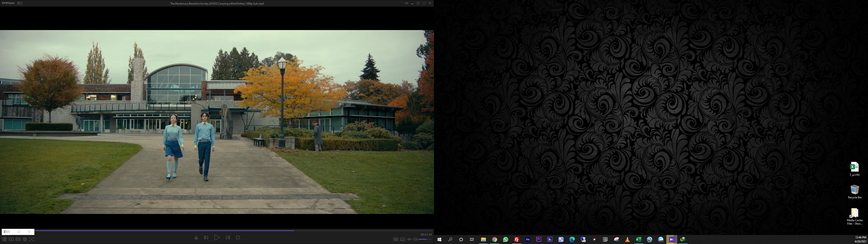The height and width of the screenshot is (244, 868).
Task: Skip to next track
Action: click(228, 238)
